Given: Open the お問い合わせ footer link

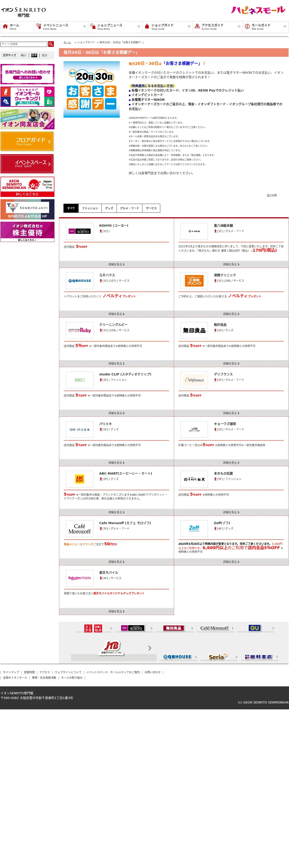Looking at the screenshot, I should coord(152,672).
